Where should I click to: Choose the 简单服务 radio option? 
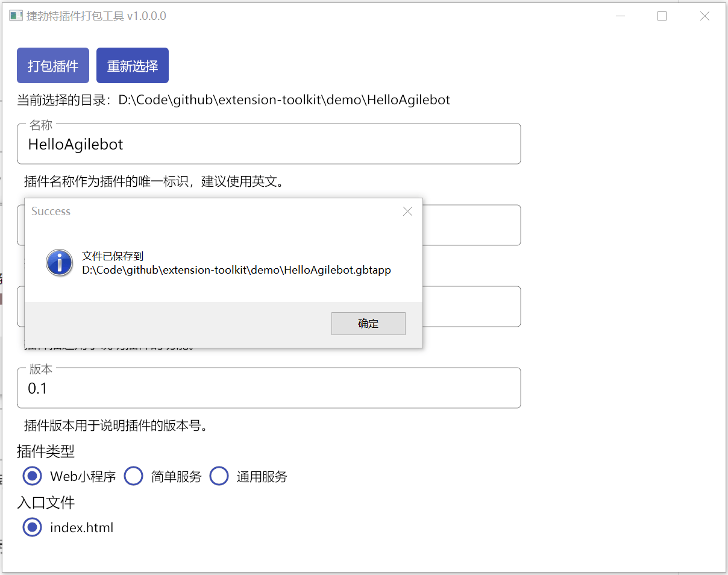click(x=134, y=476)
